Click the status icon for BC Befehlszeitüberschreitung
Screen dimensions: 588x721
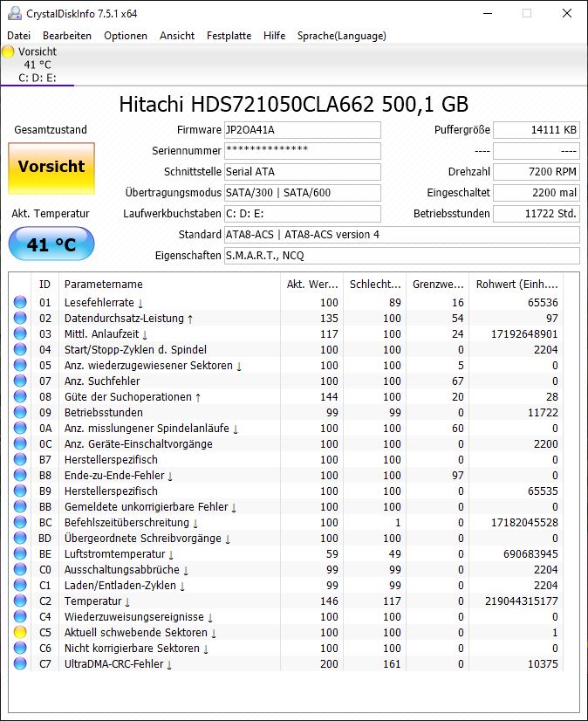pyautogui.click(x=20, y=522)
